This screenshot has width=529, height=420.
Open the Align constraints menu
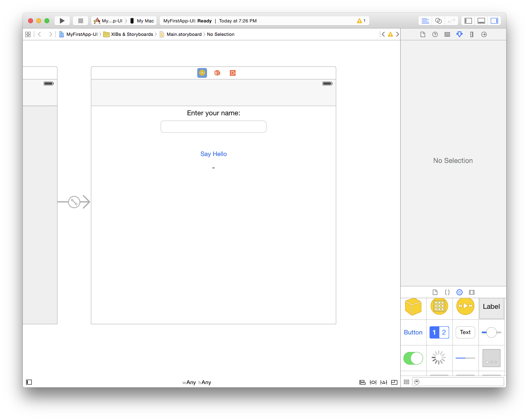tap(362, 382)
